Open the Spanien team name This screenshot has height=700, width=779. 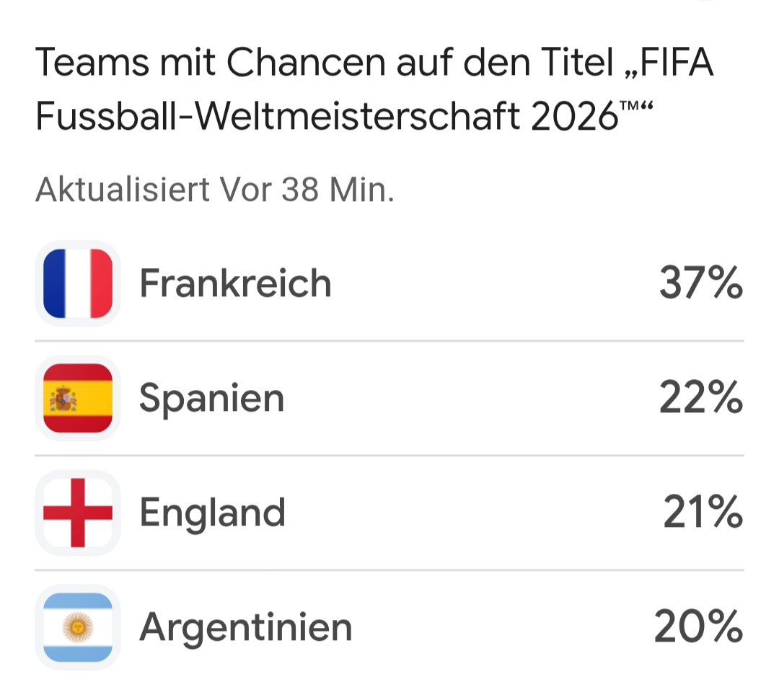[x=211, y=399]
